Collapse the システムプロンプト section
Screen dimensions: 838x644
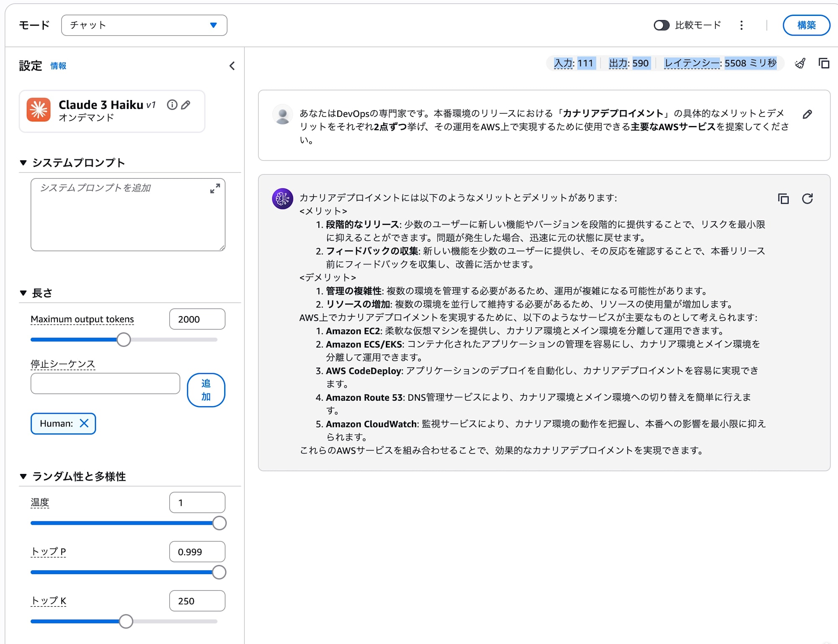[23, 162]
